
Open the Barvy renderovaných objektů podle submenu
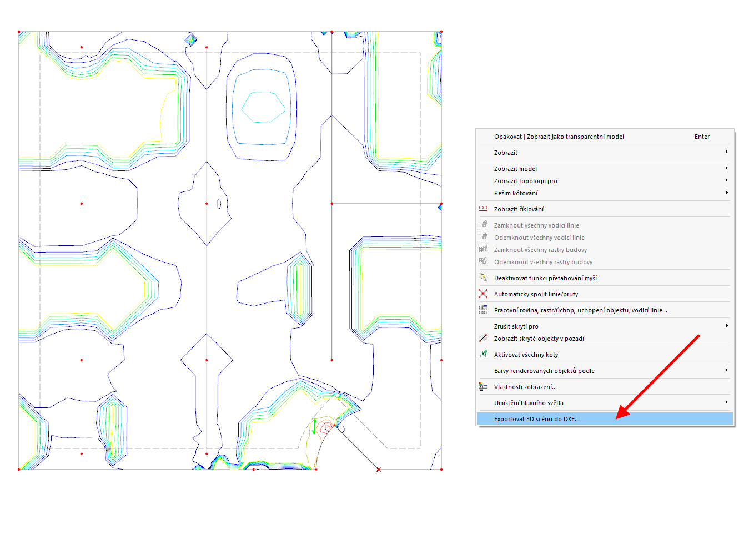click(727, 370)
